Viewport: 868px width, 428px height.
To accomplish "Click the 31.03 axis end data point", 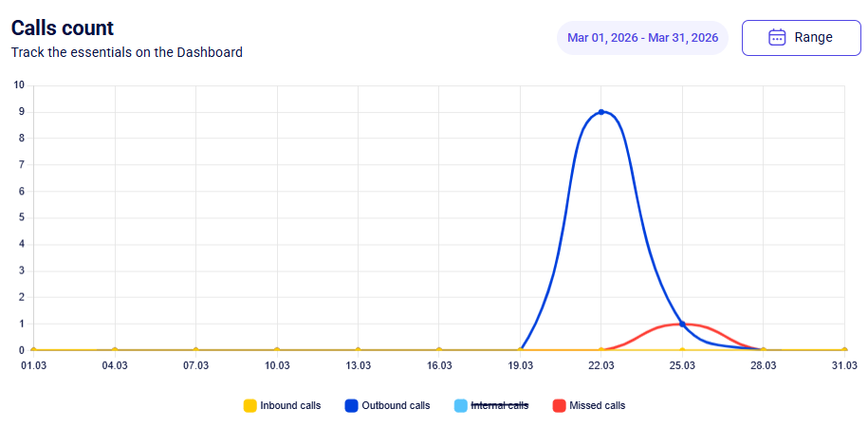I will tap(844, 350).
